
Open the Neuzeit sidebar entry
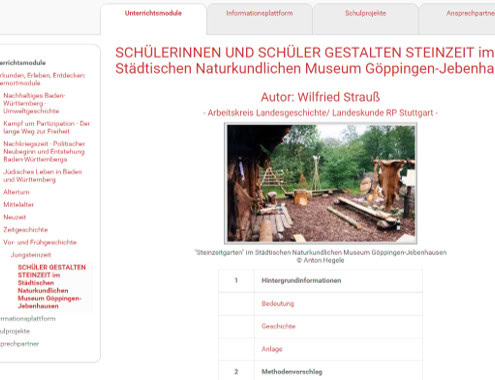(15, 217)
